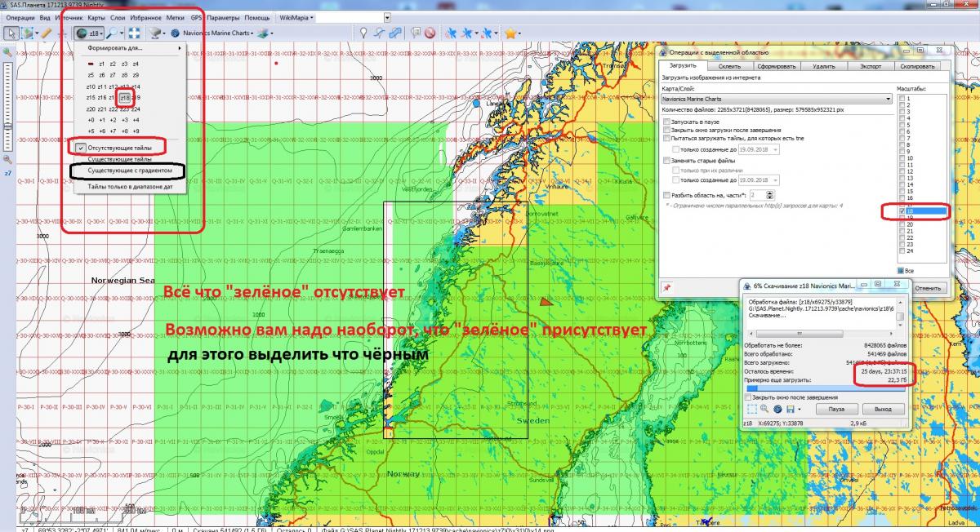Check the 'Заменять старые файлы' option
Image resolution: width=980 pixels, height=532 pixels.
(667, 160)
